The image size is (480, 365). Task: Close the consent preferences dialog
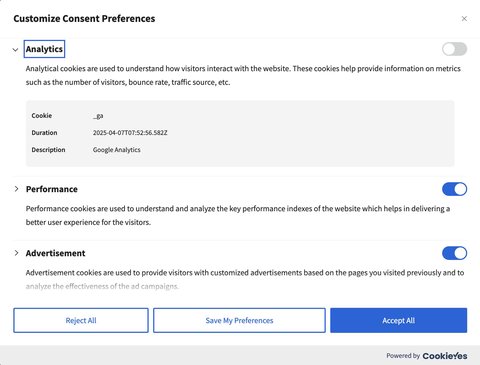(464, 19)
